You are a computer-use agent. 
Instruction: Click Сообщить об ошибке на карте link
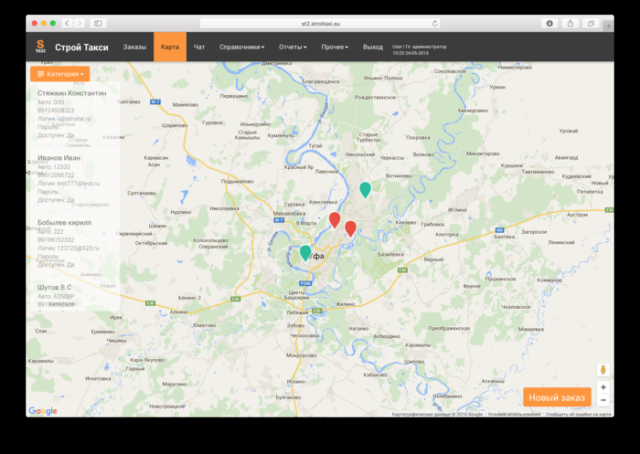578,414
